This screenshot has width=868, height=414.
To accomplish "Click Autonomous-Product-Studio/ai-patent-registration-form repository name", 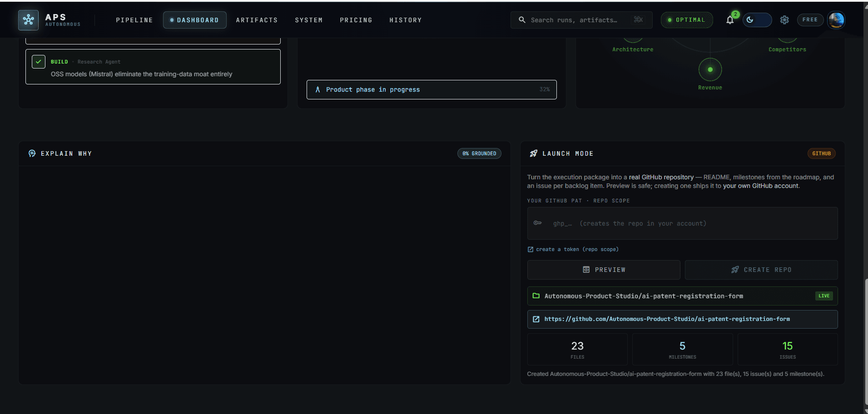I will tap(644, 296).
